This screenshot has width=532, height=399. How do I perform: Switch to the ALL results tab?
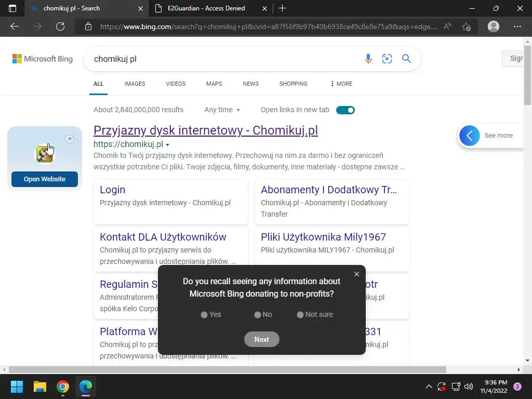pos(98,84)
